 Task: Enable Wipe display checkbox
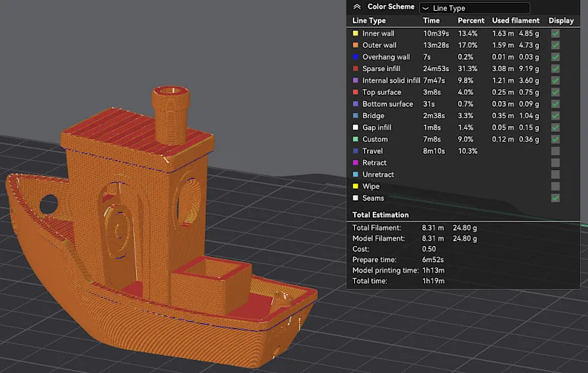[x=555, y=186]
